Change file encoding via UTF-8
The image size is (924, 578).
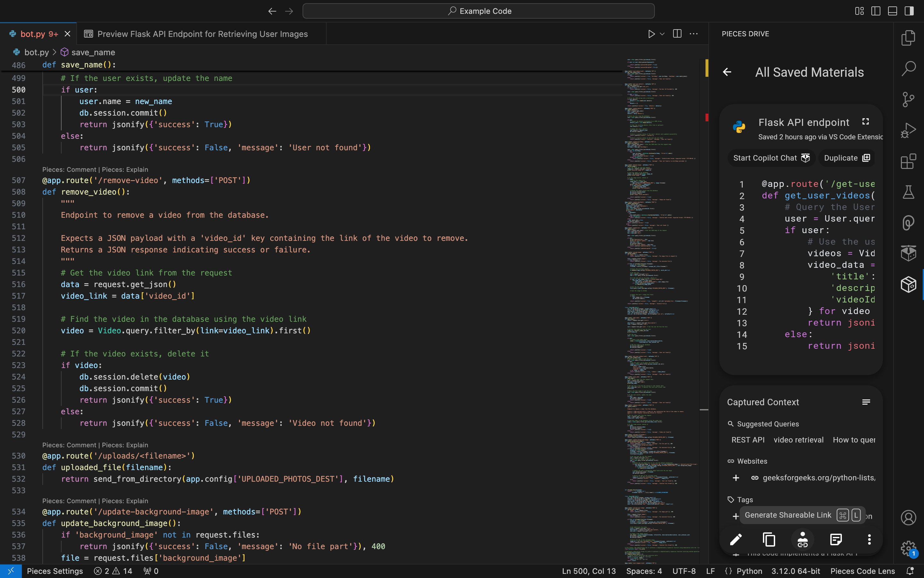684,571
